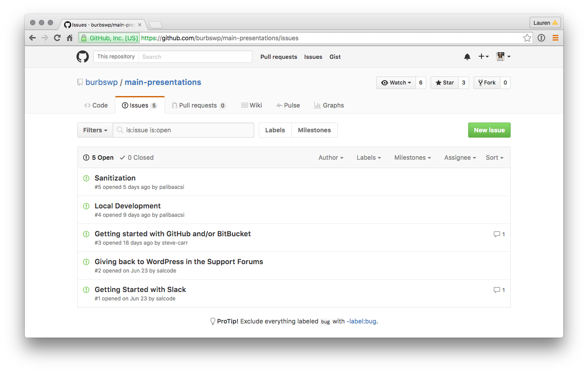Open the Pulse tab
The width and height of the screenshot is (588, 373).
288,105
